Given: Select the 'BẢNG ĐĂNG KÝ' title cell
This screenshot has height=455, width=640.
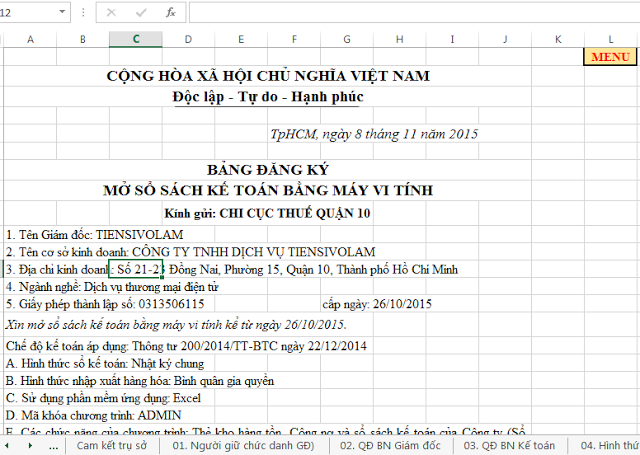Looking at the screenshot, I should (267, 169).
